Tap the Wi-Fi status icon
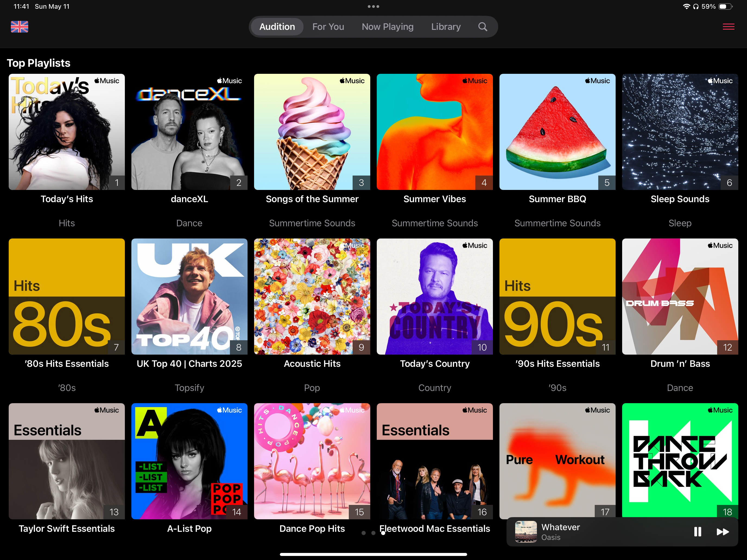The image size is (747, 560). (686, 7)
